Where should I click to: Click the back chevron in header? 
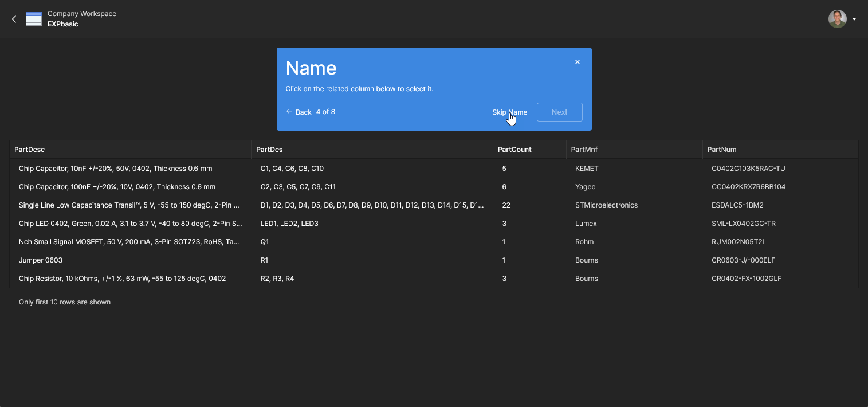click(14, 19)
